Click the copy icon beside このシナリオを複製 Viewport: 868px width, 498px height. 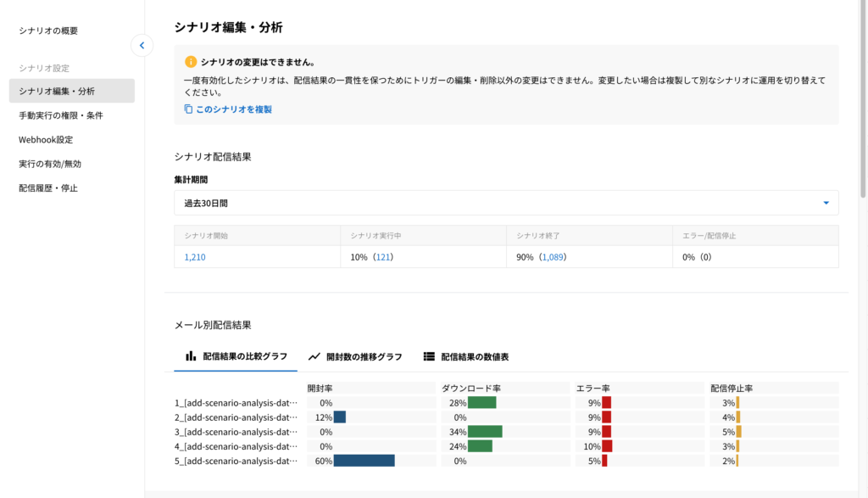pyautogui.click(x=188, y=109)
